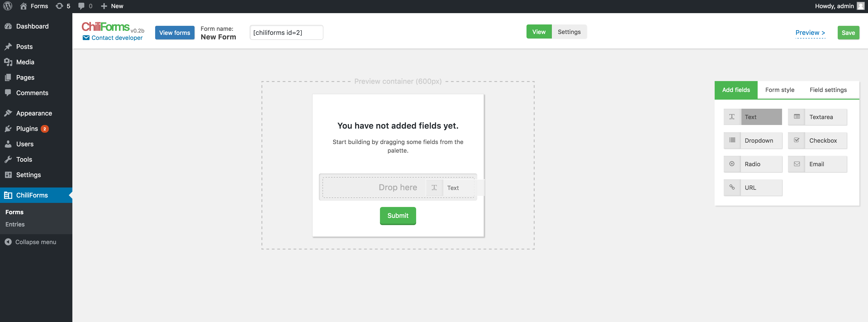The height and width of the screenshot is (322, 868).
Task: Go to Posts in the sidebar
Action: [36, 47]
